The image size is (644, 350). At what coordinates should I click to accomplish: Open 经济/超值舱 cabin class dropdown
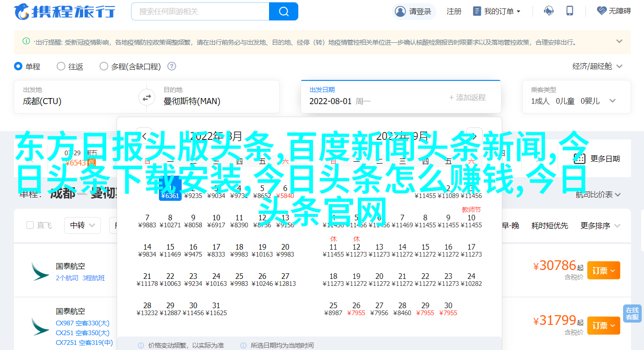click(x=598, y=66)
